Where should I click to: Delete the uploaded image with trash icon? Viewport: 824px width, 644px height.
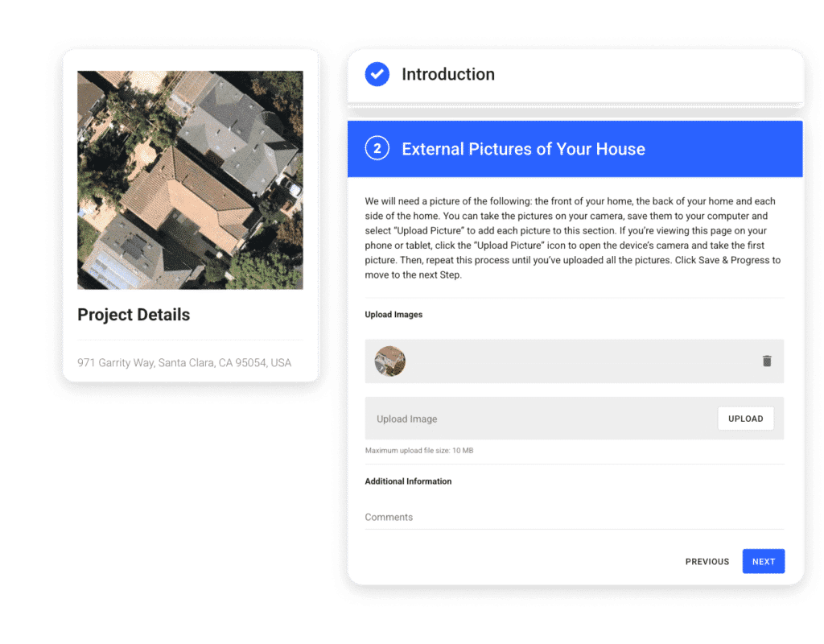(767, 361)
